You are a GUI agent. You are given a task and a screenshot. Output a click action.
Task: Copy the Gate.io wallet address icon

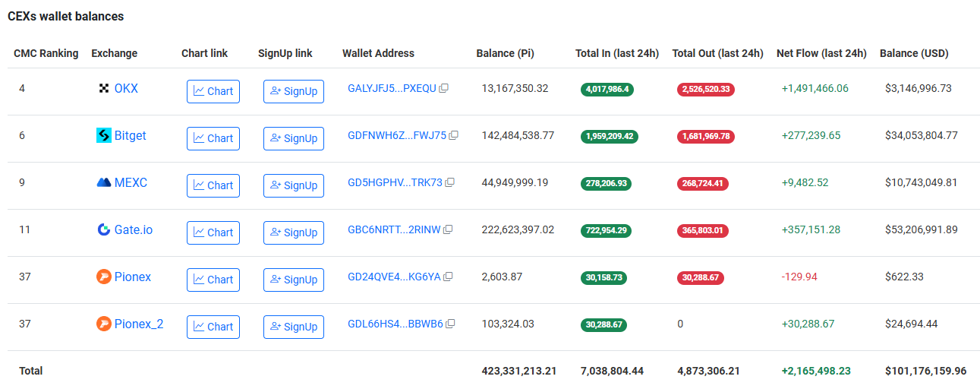pos(448,229)
